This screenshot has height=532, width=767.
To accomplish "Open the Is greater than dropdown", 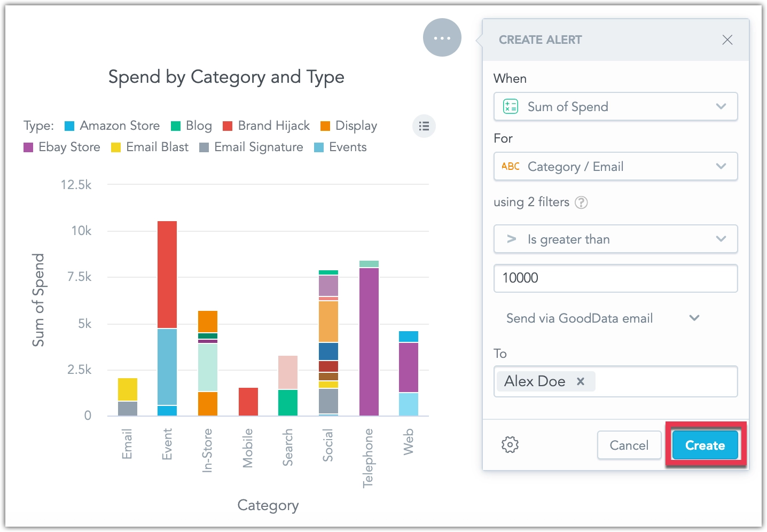I will coord(615,239).
